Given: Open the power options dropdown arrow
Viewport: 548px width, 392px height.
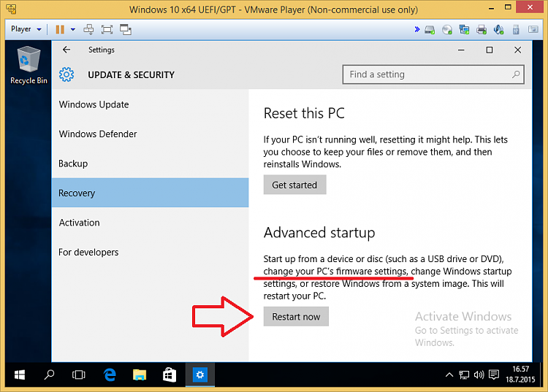Looking at the screenshot, I should coord(72,30).
